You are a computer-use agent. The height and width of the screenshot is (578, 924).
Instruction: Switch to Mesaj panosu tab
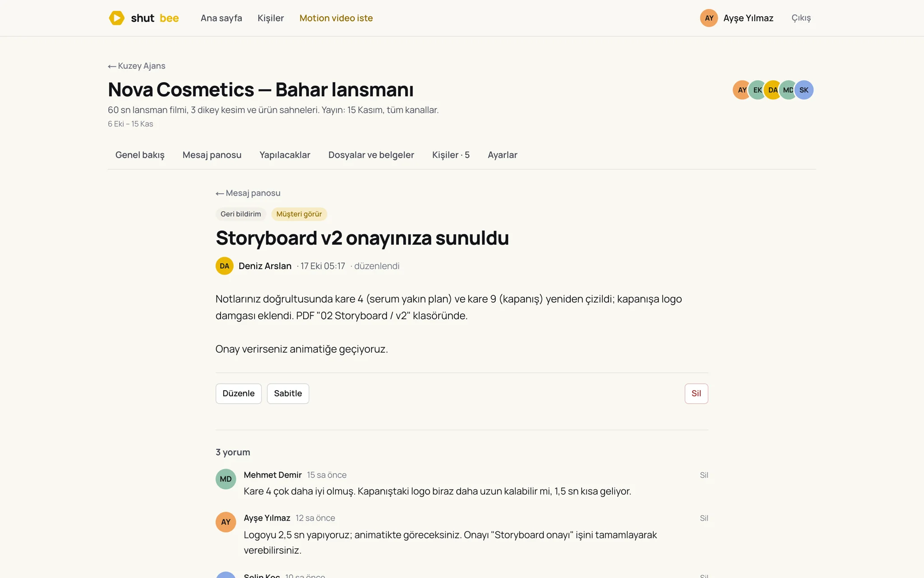[212, 155]
